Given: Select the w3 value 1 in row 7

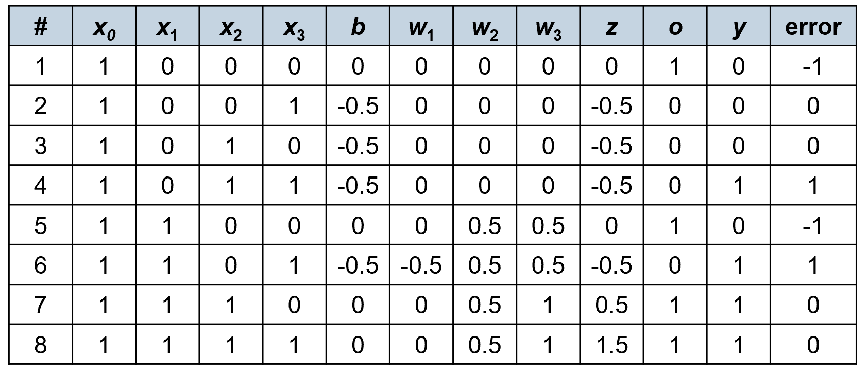Looking at the screenshot, I should click(548, 305).
